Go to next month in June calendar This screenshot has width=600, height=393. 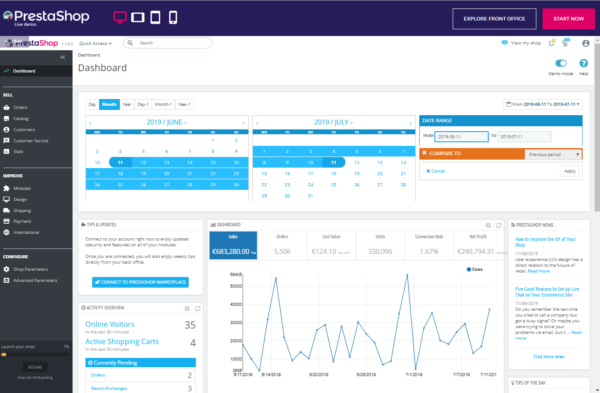(243, 123)
